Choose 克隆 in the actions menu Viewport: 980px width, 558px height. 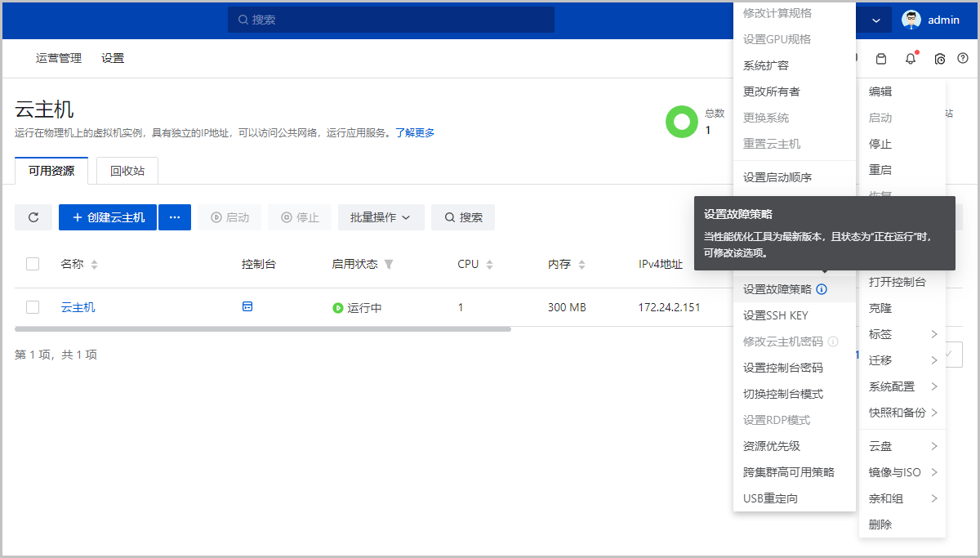pyautogui.click(x=880, y=308)
